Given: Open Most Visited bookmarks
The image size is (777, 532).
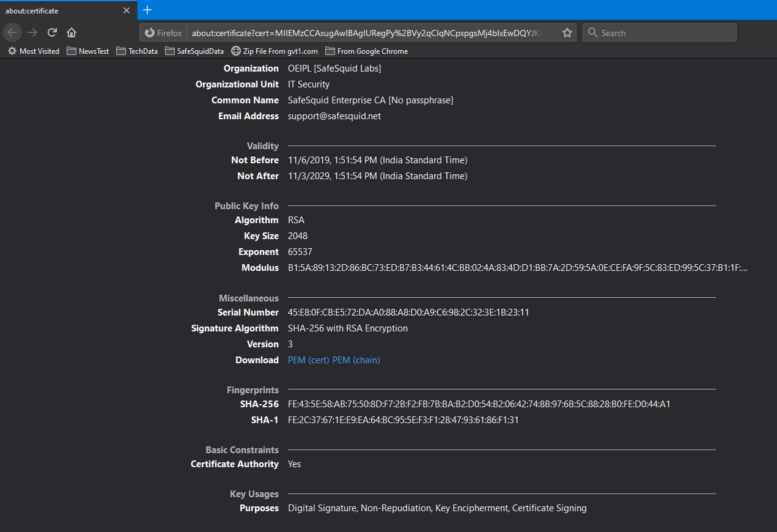Looking at the screenshot, I should [x=34, y=51].
